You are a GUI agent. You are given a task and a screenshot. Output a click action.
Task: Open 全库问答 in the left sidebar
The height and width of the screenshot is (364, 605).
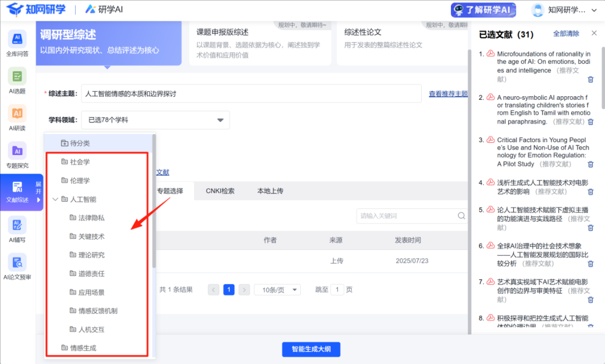17,44
